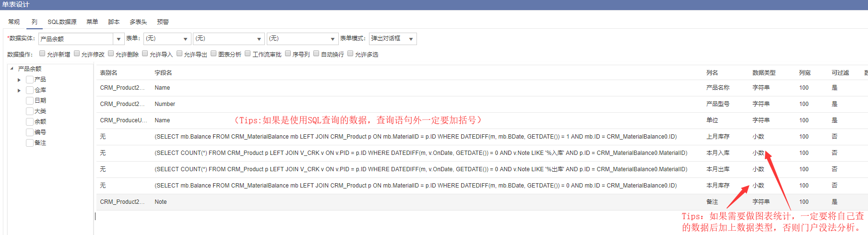Switch to the SQL数据源 tab
Screen dimensions: 868x235
(62, 22)
